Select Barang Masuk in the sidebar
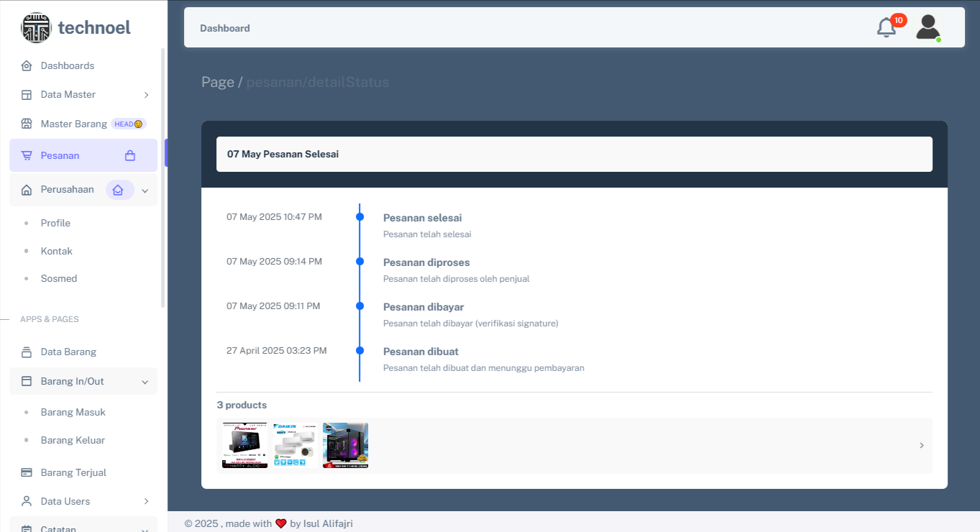Screen dimensions: 980x532 [x=73, y=412]
